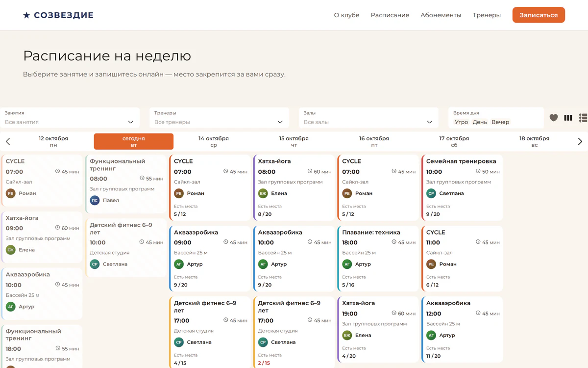Click the 6 / 12 spots count
588x368 pixels.
coord(432,285)
